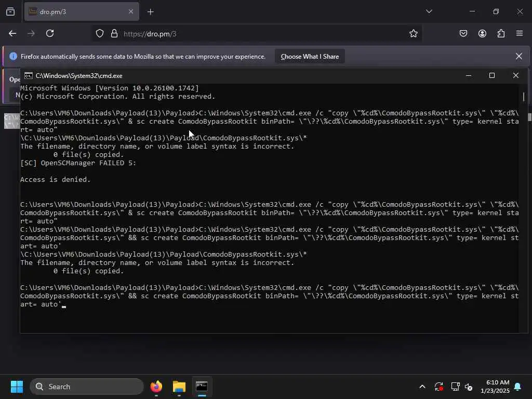
Task: Click '(c) Microsoft Corporation. All rights reserved.' line
Action: (117, 96)
